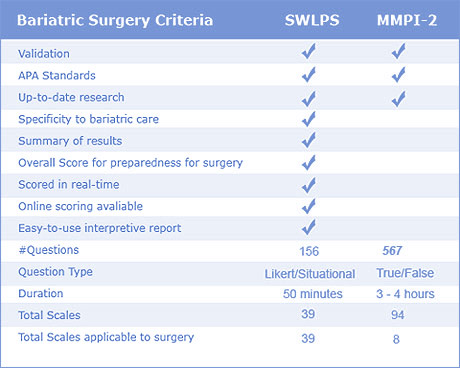Click the SWLPS checkmark for Online scoring available
The image size is (460, 368).
(309, 206)
